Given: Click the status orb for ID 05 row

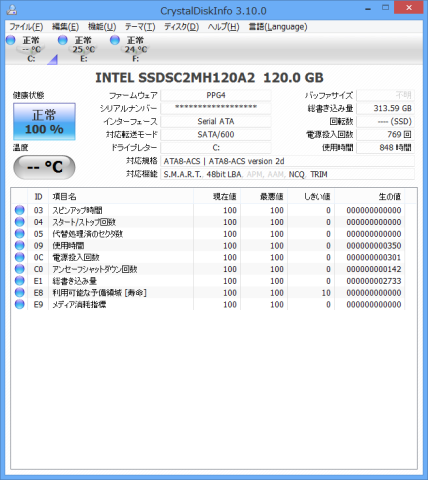Looking at the screenshot, I should [20, 234].
